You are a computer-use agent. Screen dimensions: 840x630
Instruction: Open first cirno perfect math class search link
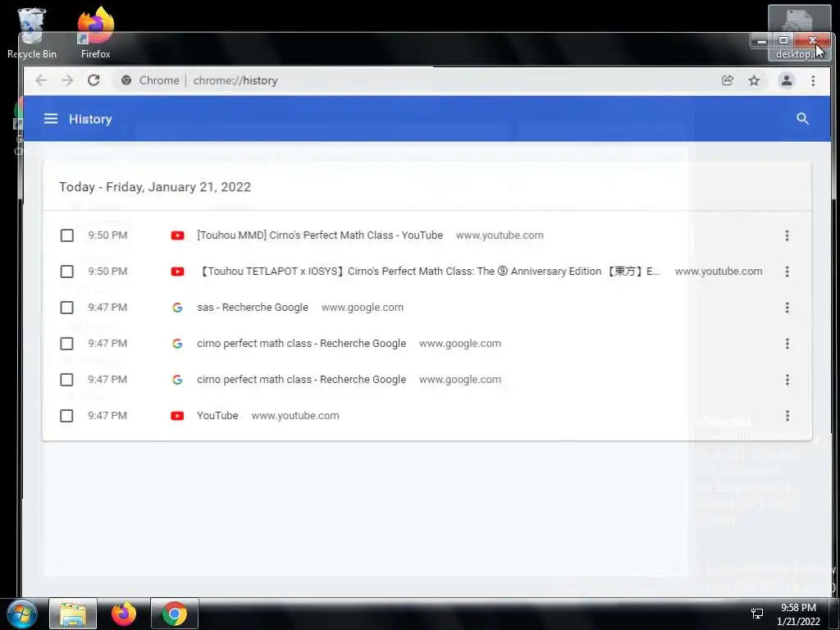[301, 344]
